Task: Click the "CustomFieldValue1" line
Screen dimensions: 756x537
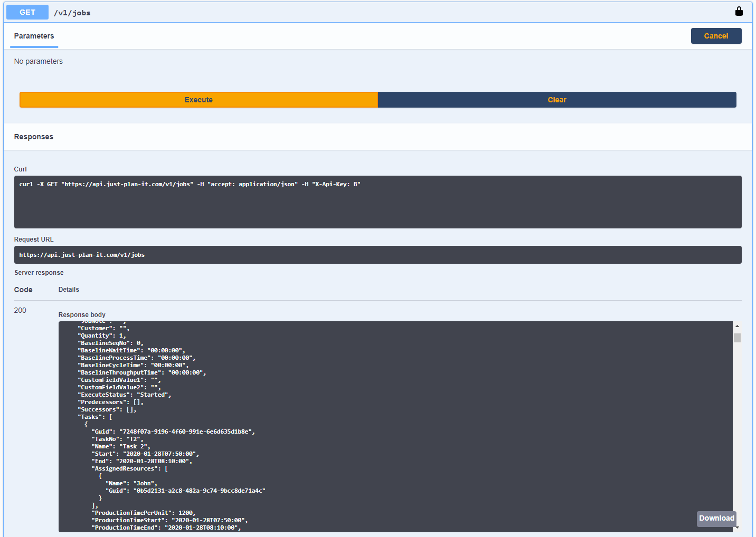Action: point(119,380)
